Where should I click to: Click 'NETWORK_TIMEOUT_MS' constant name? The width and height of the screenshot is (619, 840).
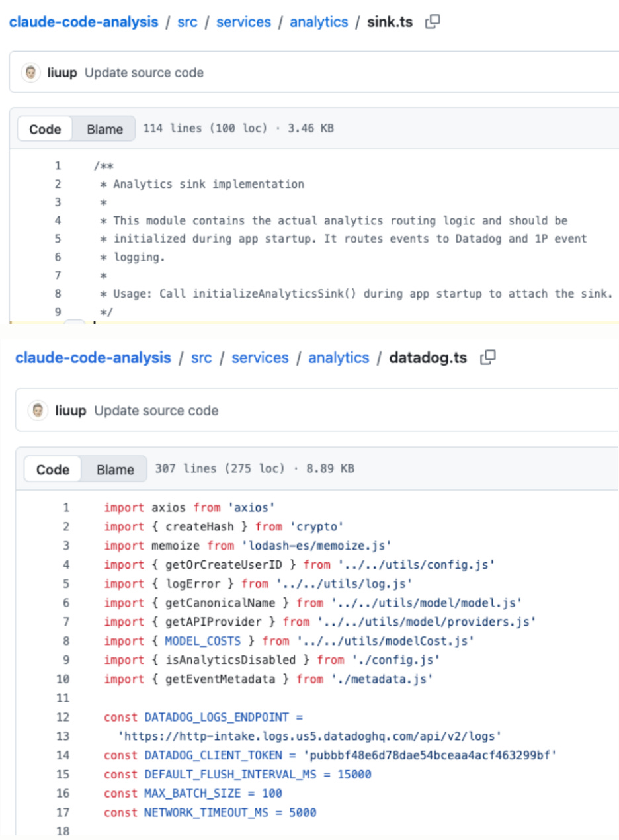pos(205,812)
